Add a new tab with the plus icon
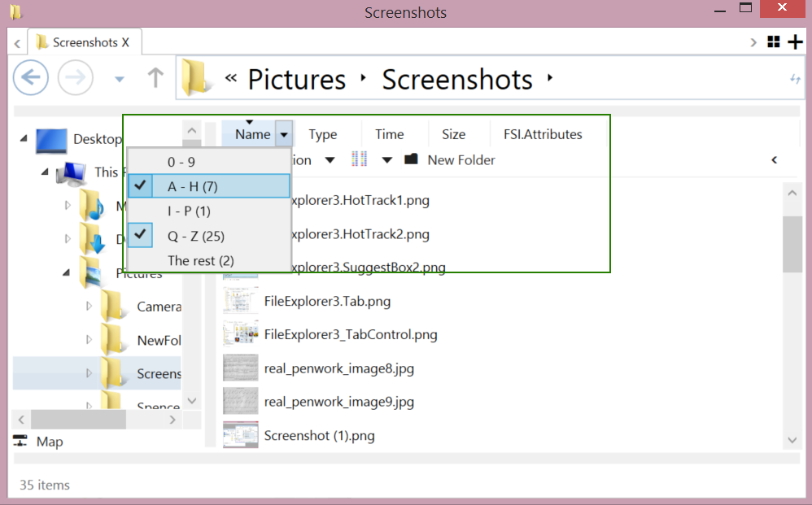The image size is (812, 505). 795,42
